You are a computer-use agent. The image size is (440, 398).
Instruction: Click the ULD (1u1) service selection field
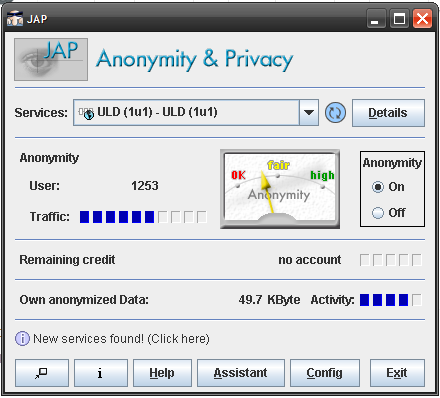(186, 113)
